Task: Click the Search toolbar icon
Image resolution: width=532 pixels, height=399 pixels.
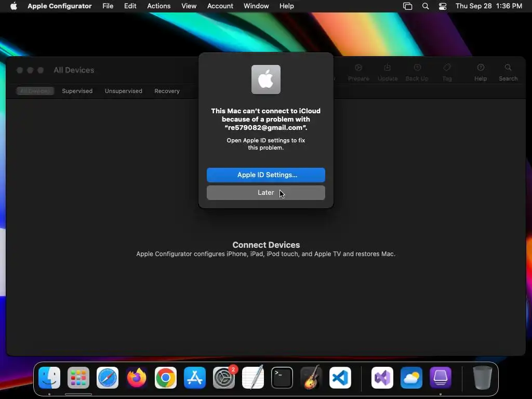Action: pos(508,72)
